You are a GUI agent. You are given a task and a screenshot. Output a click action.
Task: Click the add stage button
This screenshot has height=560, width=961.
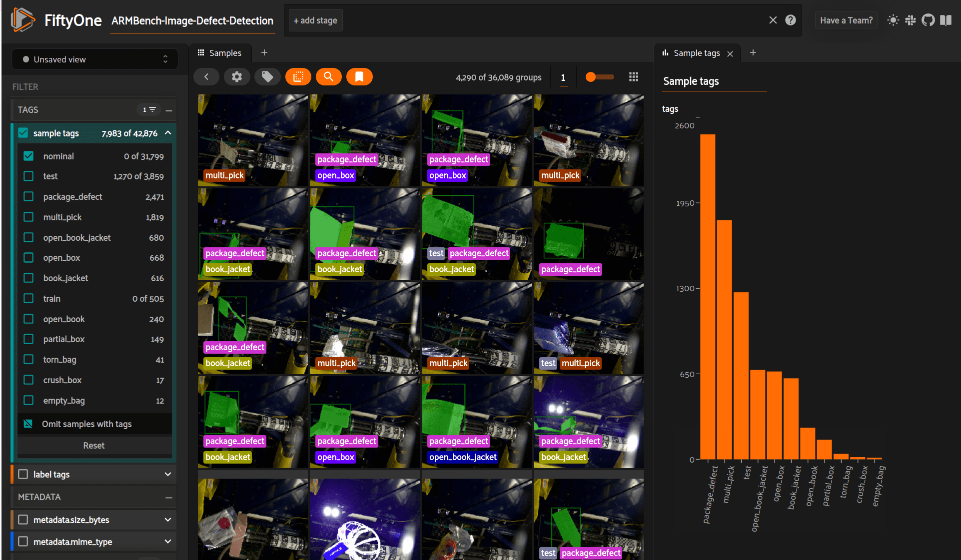pos(315,20)
